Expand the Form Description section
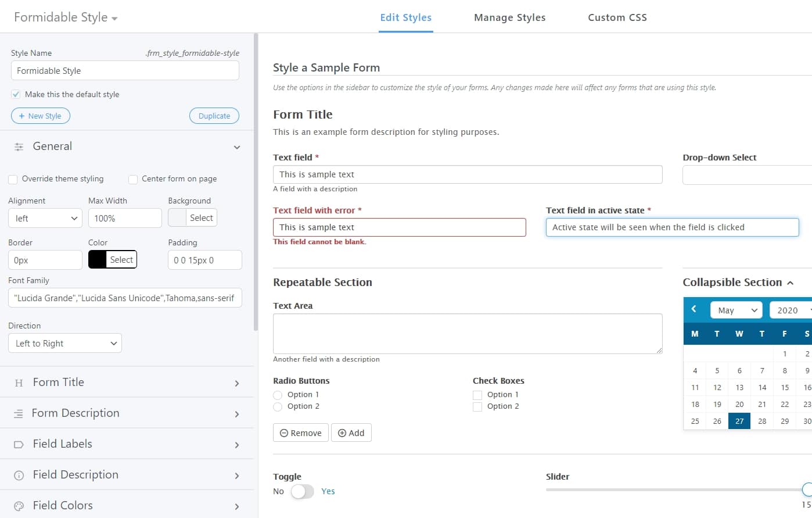Viewport: 812px width, 518px height. click(x=237, y=415)
